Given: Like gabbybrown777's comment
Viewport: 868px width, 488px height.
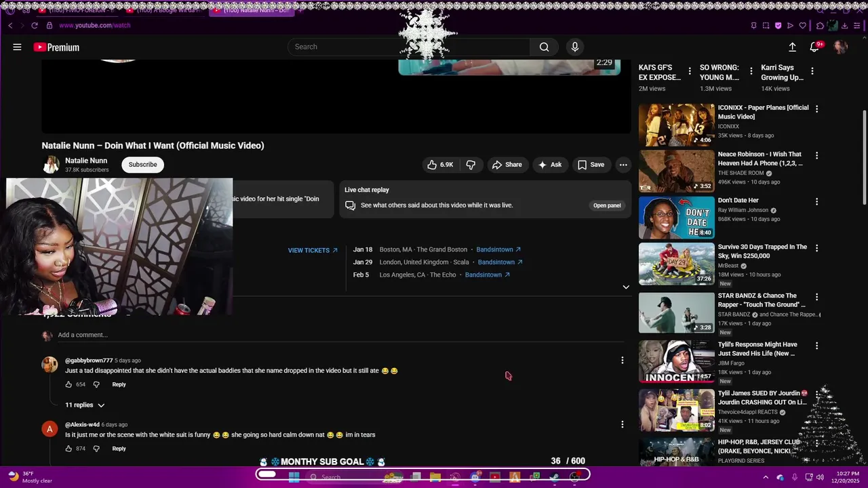Looking at the screenshot, I should (68, 384).
